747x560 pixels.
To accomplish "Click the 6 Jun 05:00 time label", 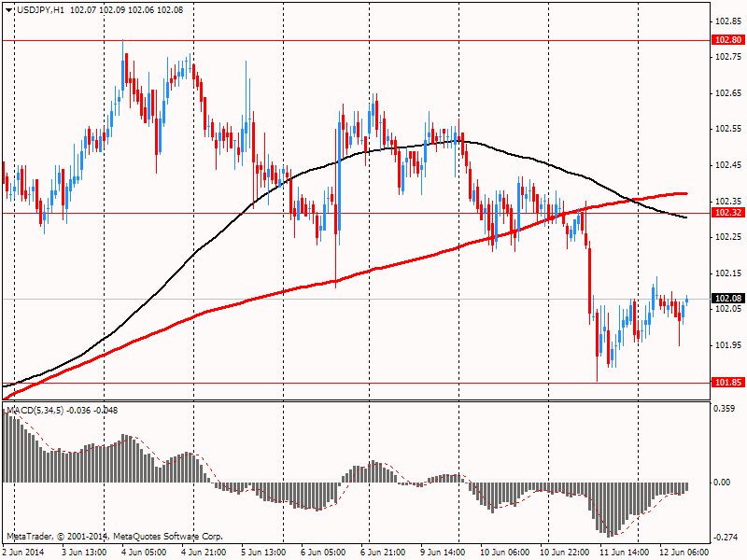I will tap(323, 552).
